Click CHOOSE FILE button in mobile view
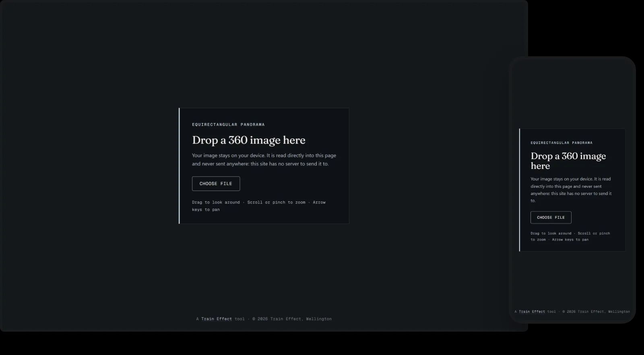 point(551,218)
